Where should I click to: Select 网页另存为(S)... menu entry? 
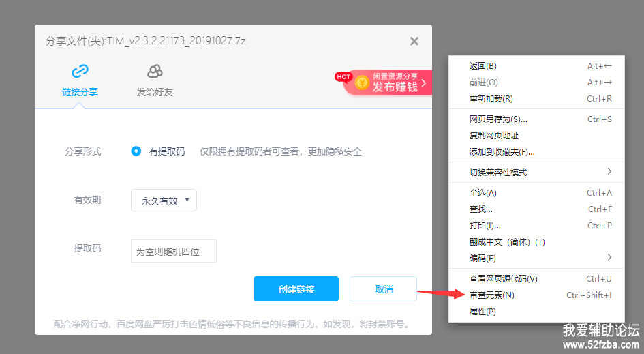[x=536, y=119]
